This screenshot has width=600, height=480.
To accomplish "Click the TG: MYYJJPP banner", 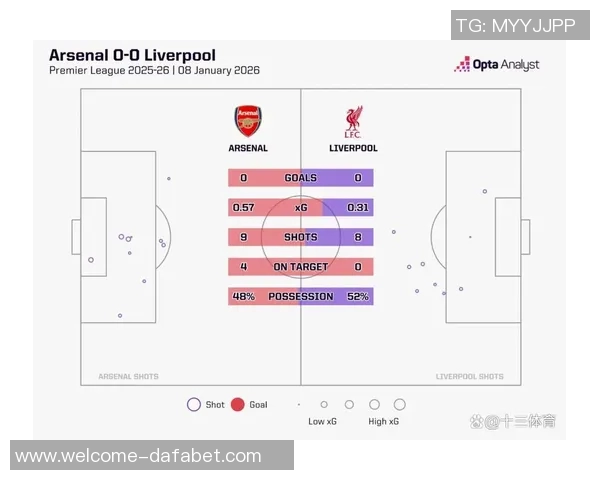I will 515,25.
